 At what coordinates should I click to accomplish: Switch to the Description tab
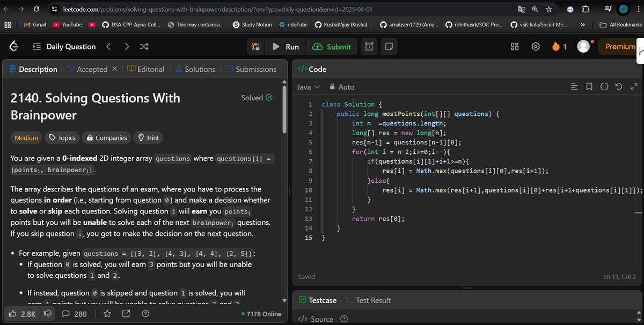(33, 69)
